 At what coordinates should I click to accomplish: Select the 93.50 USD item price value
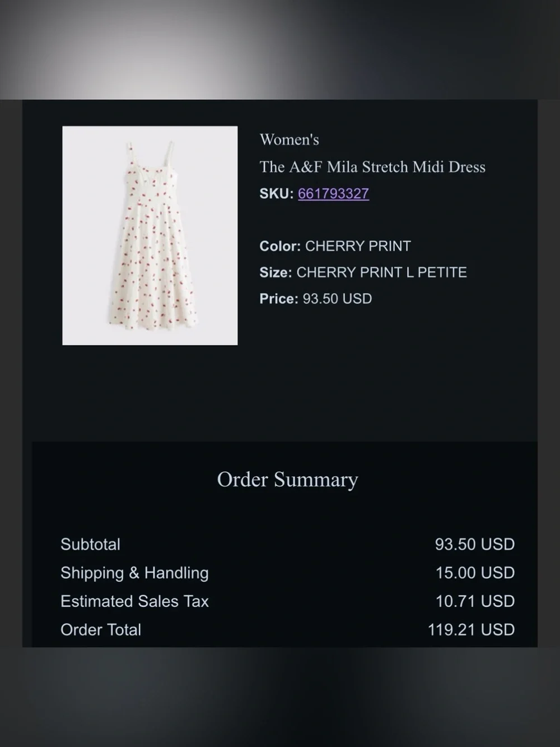coord(337,299)
